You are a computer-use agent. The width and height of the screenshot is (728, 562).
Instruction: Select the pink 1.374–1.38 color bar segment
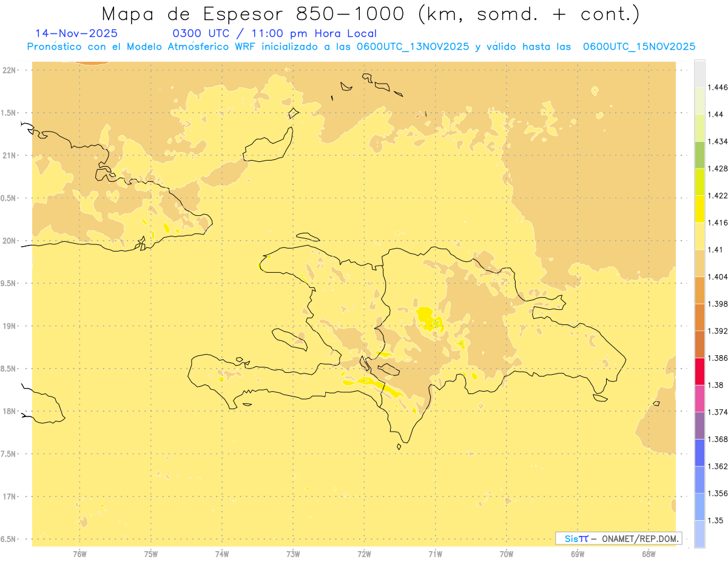pyautogui.click(x=699, y=399)
